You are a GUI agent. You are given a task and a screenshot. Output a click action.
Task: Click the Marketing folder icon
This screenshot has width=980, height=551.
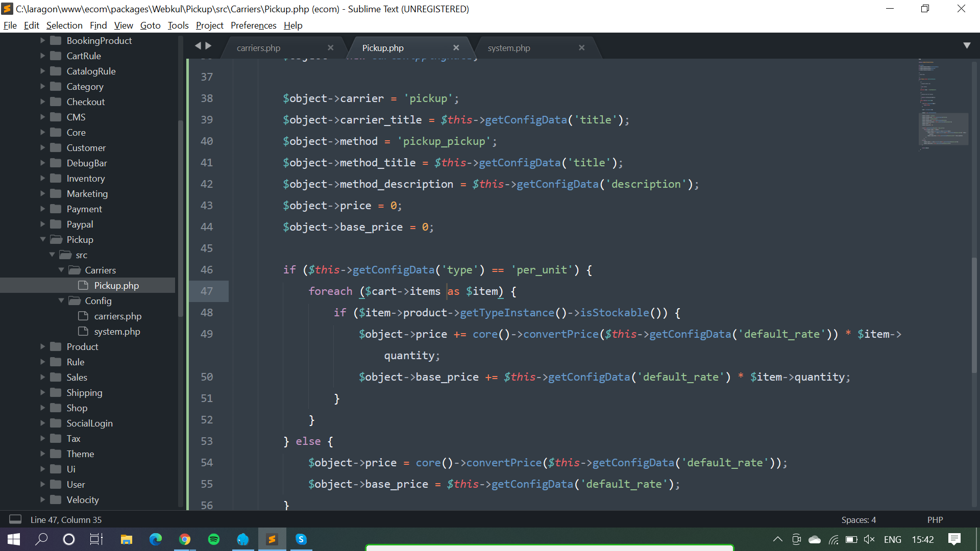click(x=56, y=193)
